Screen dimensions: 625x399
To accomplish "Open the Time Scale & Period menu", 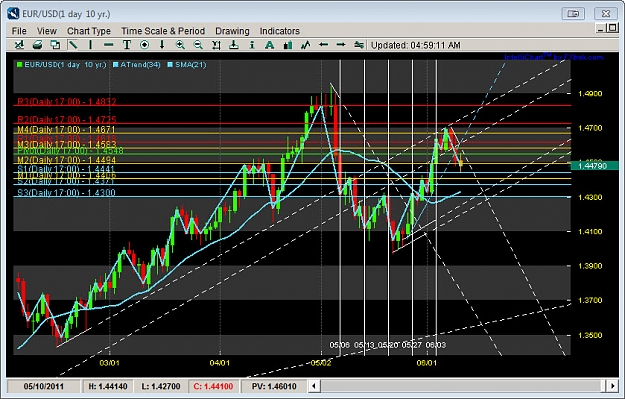I will tap(163, 31).
